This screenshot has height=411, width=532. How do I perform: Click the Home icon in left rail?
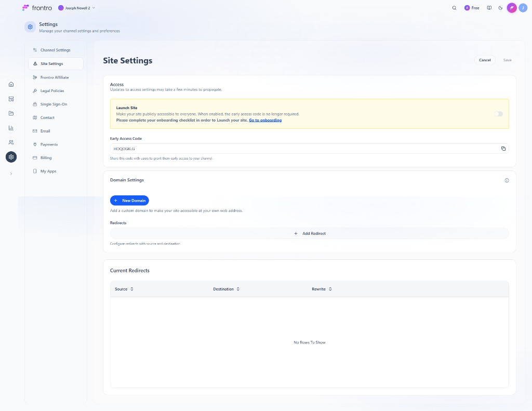tap(11, 84)
